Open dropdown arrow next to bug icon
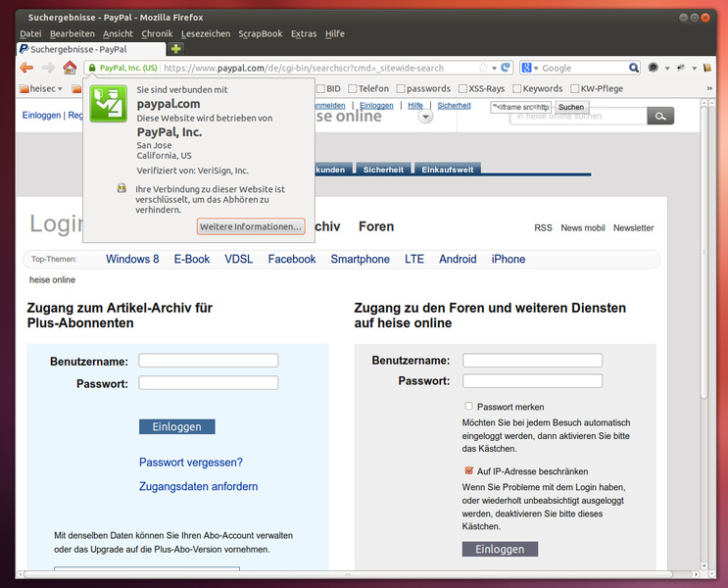The image size is (728, 588). (x=694, y=69)
